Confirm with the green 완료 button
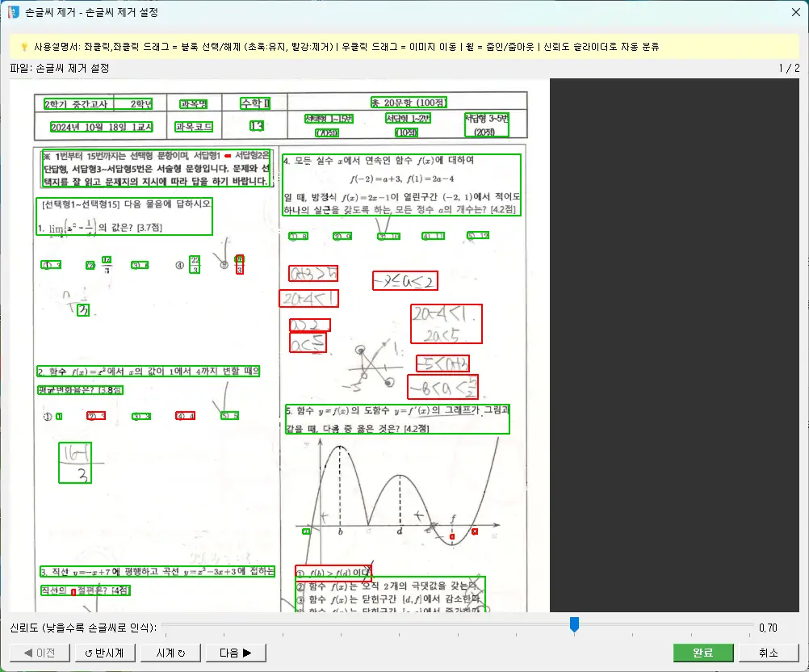809x672 pixels. coord(702,653)
